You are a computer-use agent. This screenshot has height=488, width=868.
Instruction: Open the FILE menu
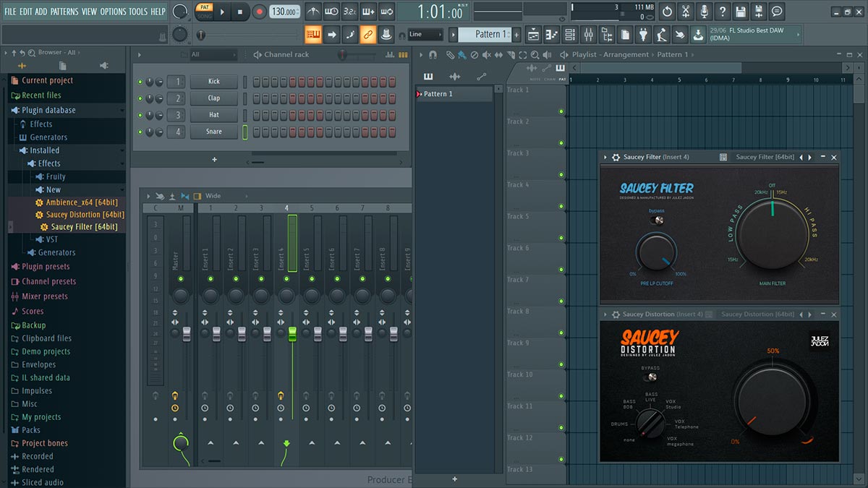[x=9, y=12]
